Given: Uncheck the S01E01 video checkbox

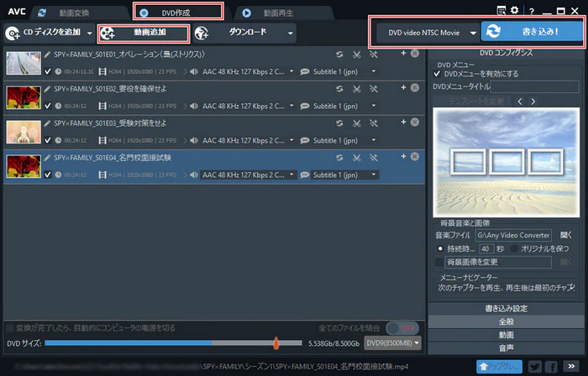Looking at the screenshot, I should click(48, 71).
